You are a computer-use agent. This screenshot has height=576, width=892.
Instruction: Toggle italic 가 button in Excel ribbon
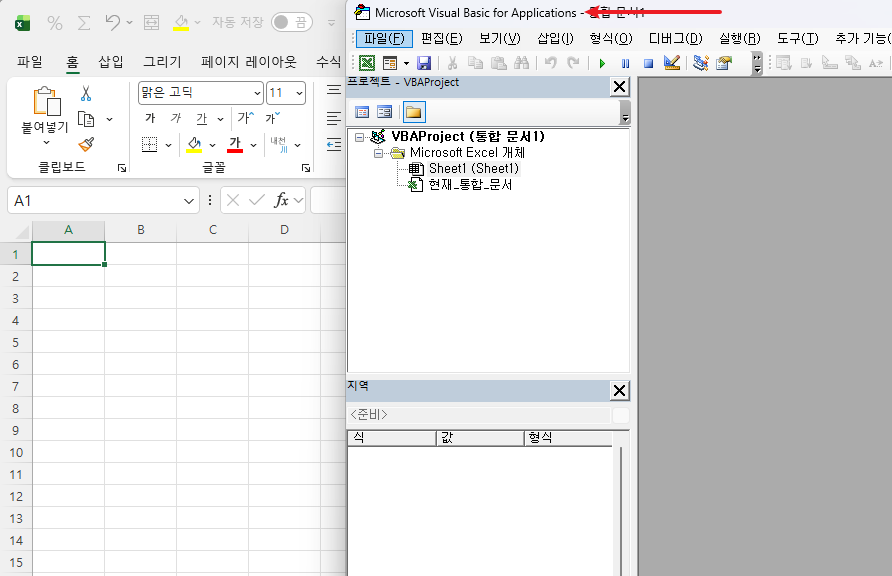(x=176, y=118)
